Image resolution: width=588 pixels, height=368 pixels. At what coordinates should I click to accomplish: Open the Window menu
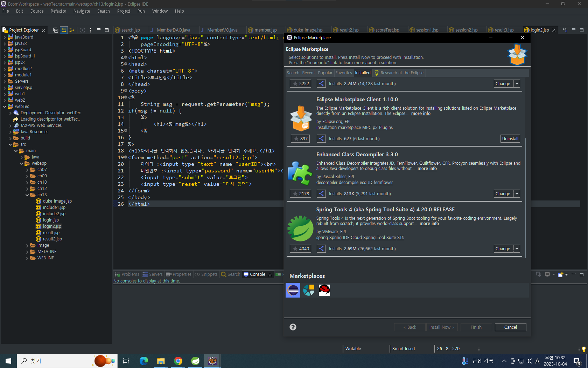[x=160, y=11]
